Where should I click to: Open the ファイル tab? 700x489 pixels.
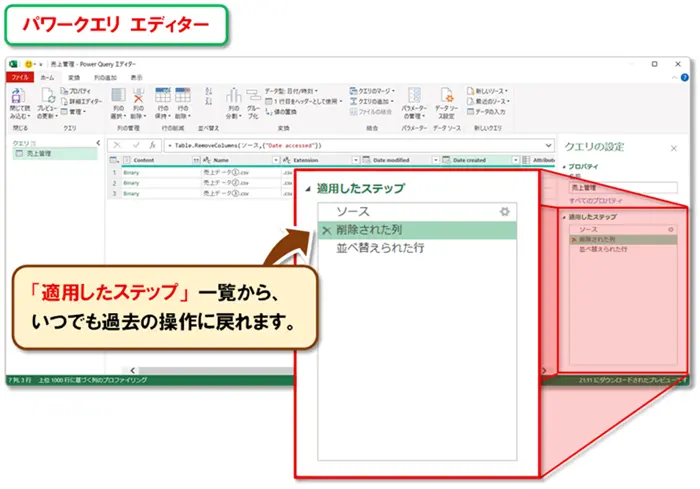tap(20, 78)
